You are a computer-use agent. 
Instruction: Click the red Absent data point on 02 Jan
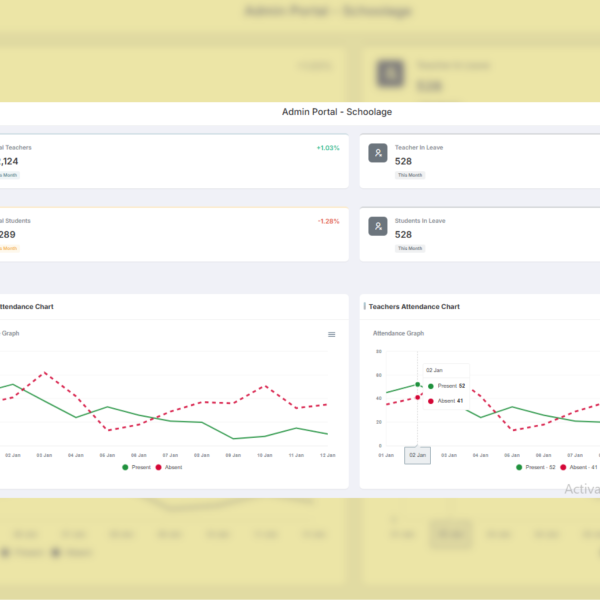(418, 397)
